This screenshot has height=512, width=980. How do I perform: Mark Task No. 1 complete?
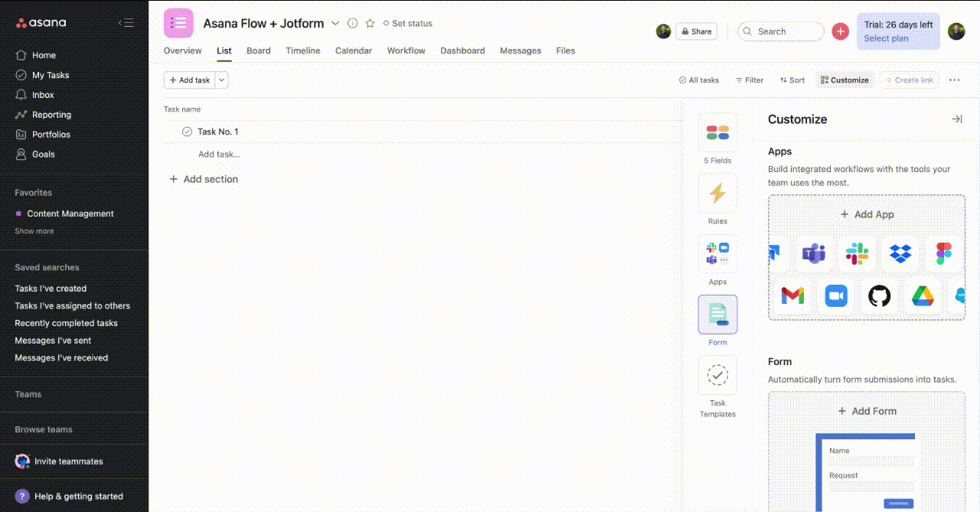187,132
